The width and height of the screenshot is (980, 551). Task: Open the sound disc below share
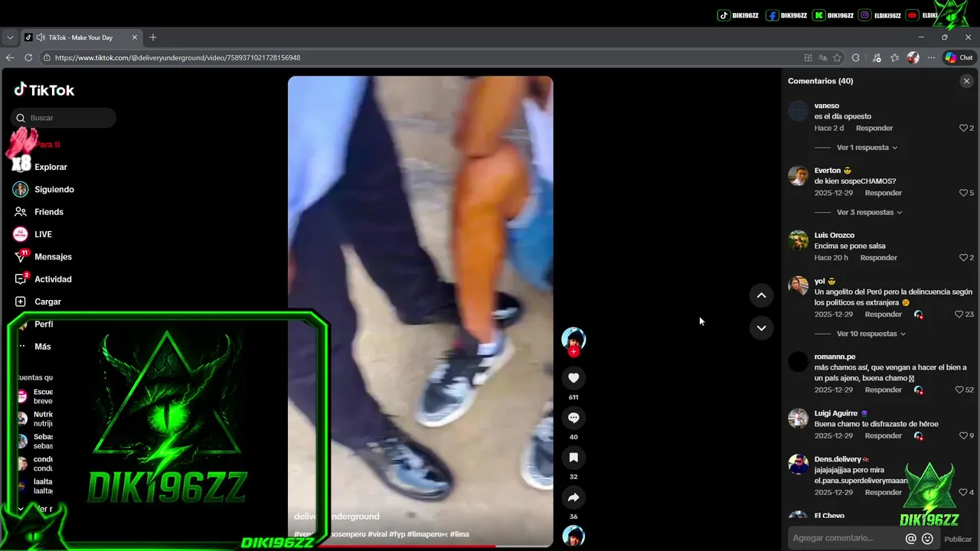(x=573, y=536)
